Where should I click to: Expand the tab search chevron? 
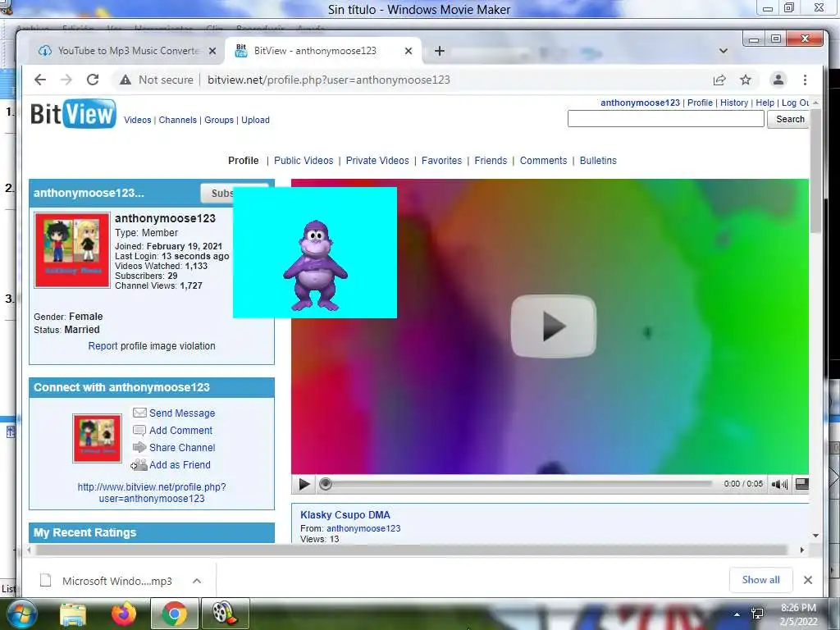[x=724, y=51]
